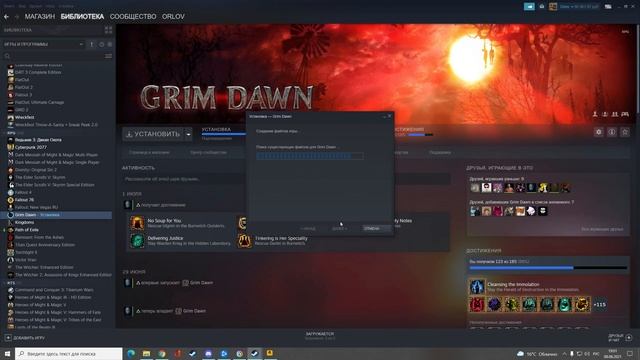Switch to Big Picture mode icon
This screenshot has height=360, width=640.
point(608,7)
